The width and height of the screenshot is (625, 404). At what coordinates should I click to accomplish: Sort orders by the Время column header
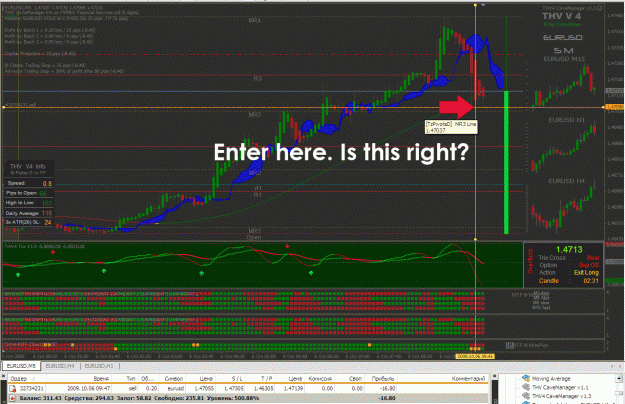(79, 379)
